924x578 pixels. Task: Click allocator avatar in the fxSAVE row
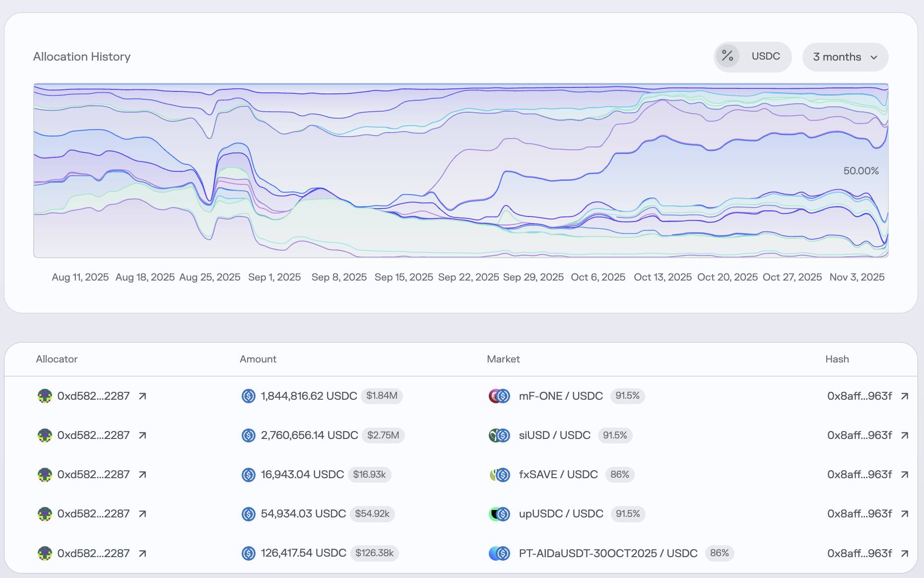(x=45, y=475)
